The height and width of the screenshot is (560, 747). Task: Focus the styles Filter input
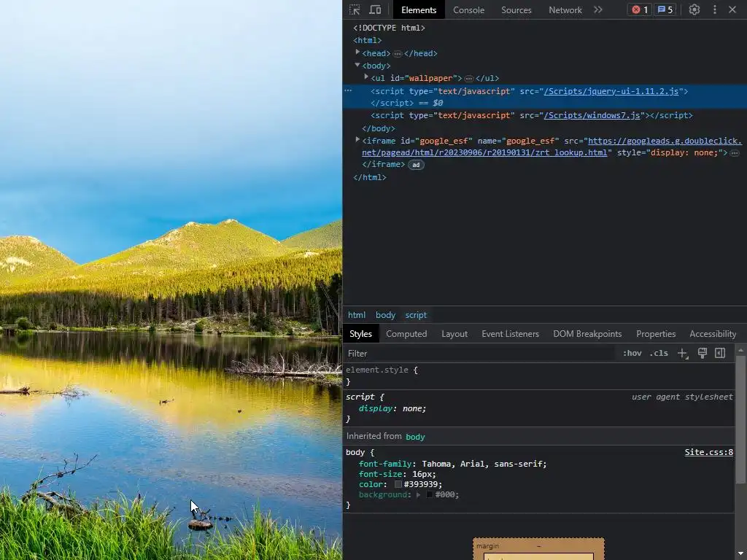(479, 354)
